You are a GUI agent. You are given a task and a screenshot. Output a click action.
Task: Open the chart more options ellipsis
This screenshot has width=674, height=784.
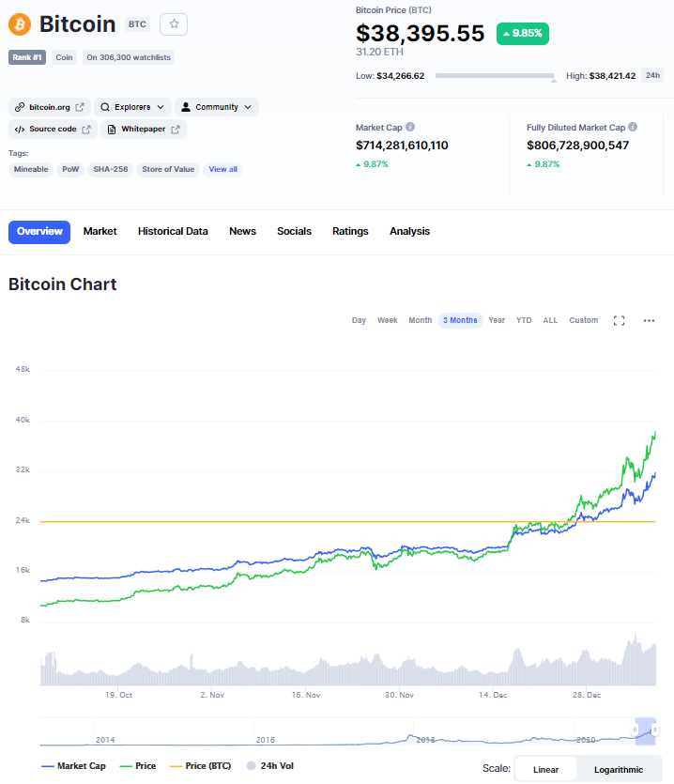[649, 320]
